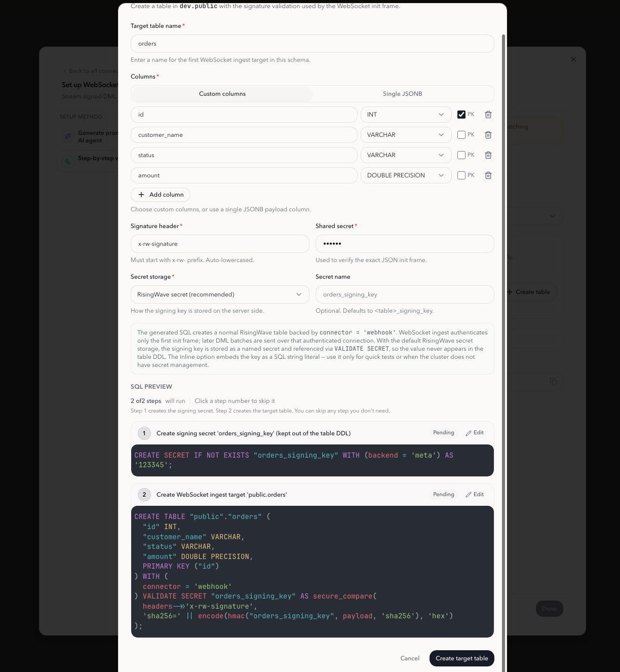The width and height of the screenshot is (620, 672).
Task: Click the id column name field
Action: pos(244,115)
